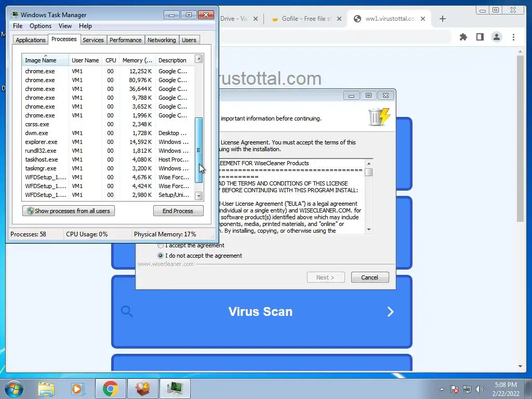Viewport: 532px width, 399px height.
Task: Sort by User Name column header
Action: pos(85,60)
